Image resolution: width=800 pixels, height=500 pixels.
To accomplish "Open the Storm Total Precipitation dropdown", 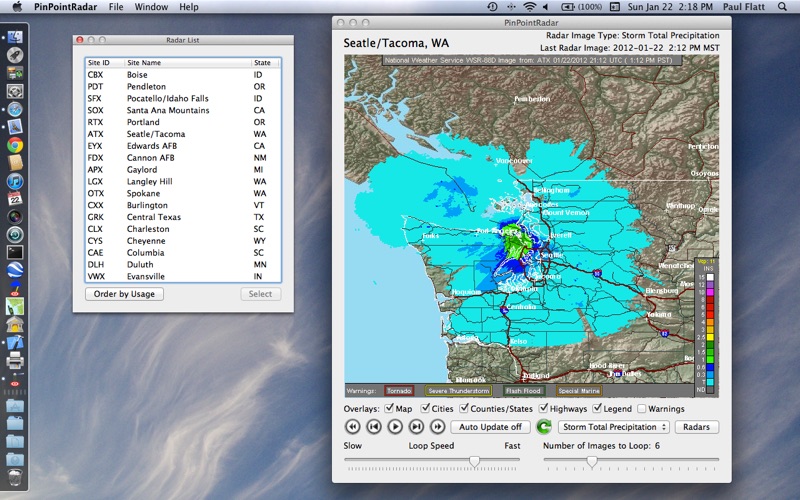I will pyautogui.click(x=615, y=427).
